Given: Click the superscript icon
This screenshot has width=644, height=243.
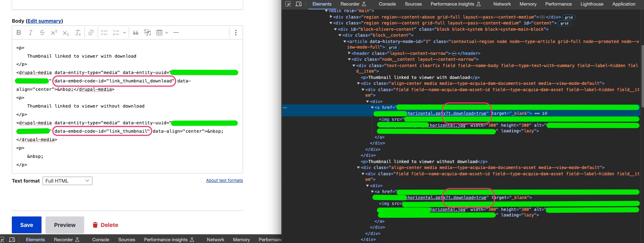Looking at the screenshot, I should pyautogui.click(x=54, y=32).
